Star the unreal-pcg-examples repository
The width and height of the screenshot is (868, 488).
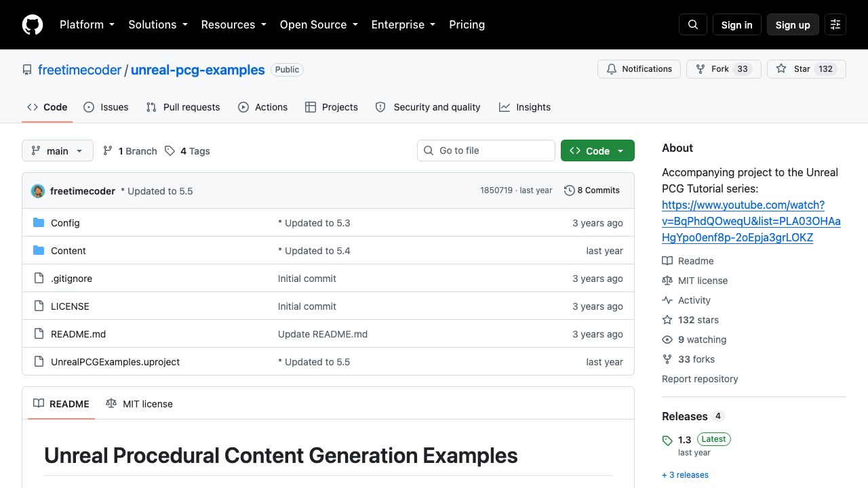pos(806,69)
